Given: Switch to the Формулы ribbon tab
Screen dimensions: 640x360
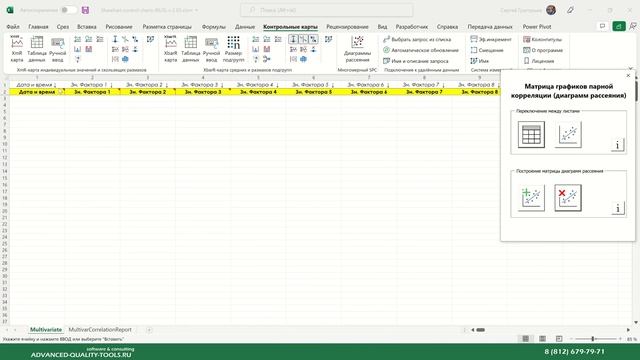Looking at the screenshot, I should [213, 27].
